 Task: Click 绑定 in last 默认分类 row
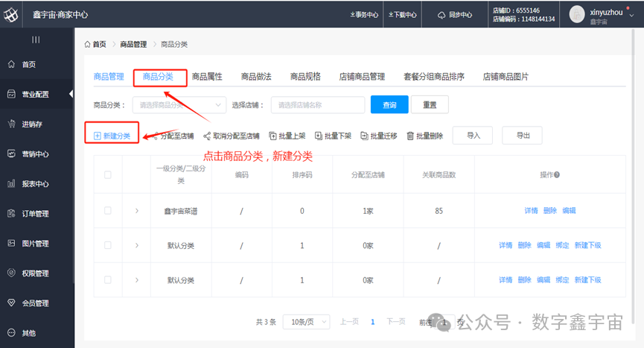click(x=562, y=279)
